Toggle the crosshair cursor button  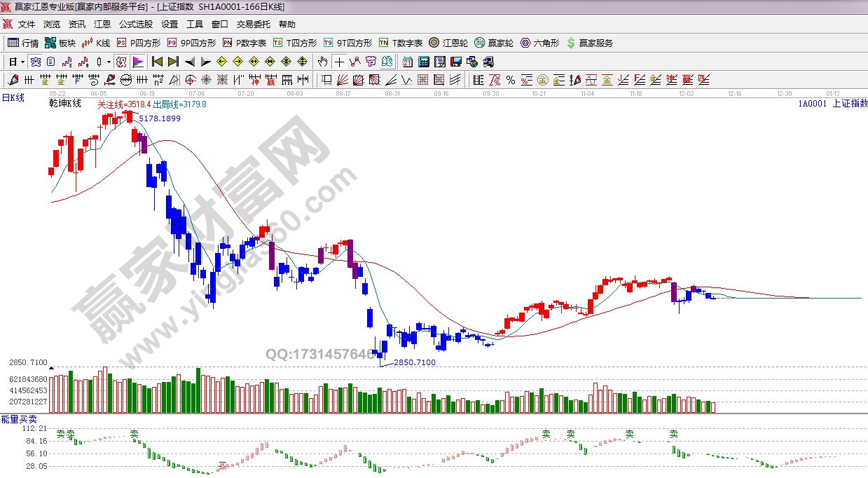click(x=339, y=62)
